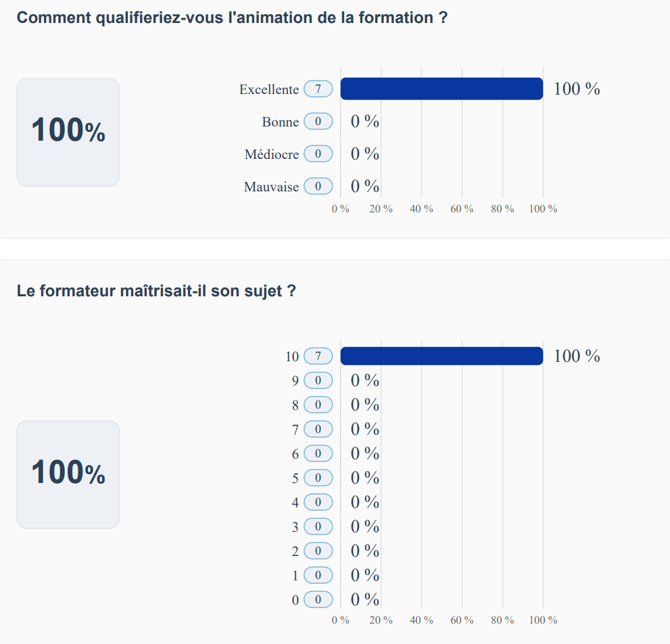
Task: Click the 0 % value in the Bonne row
Action: coord(364,122)
